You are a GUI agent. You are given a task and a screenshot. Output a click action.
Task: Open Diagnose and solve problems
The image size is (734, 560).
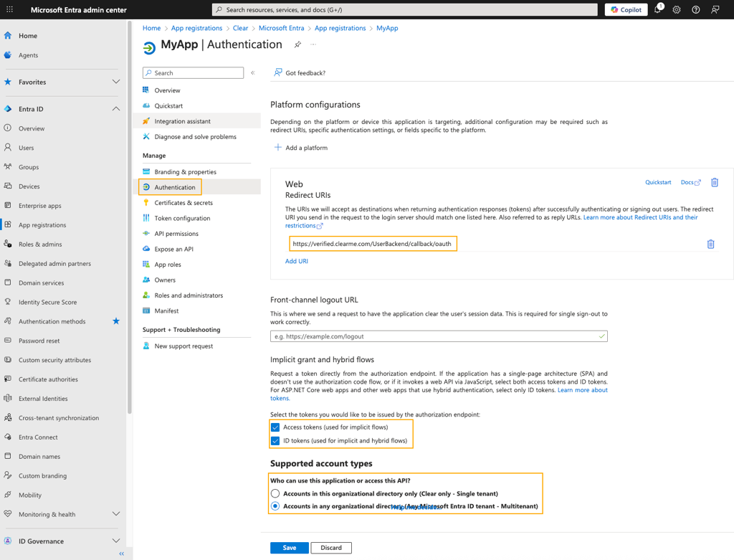click(x=196, y=137)
